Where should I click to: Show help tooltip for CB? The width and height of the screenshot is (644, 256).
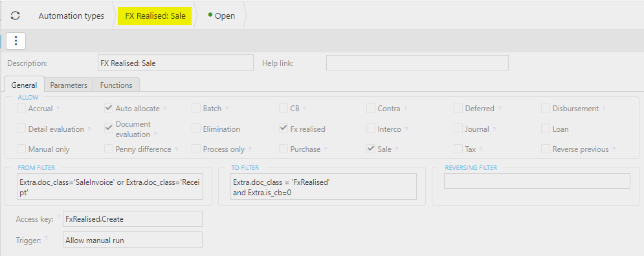click(x=305, y=109)
